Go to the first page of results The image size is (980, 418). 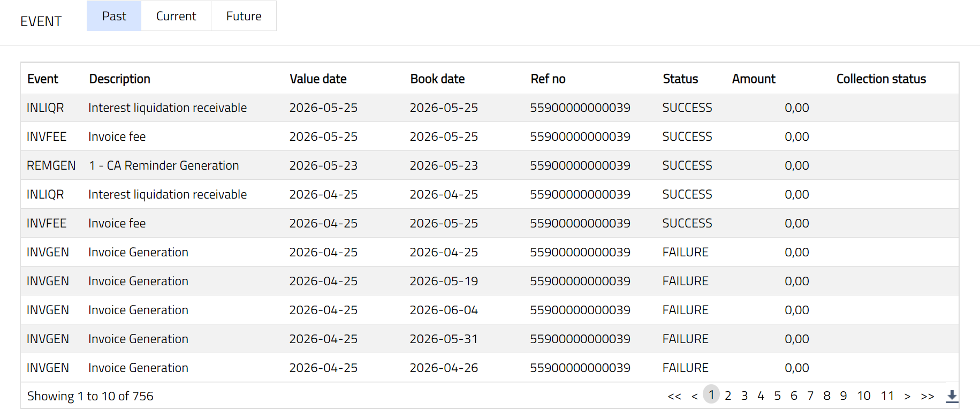tap(674, 396)
